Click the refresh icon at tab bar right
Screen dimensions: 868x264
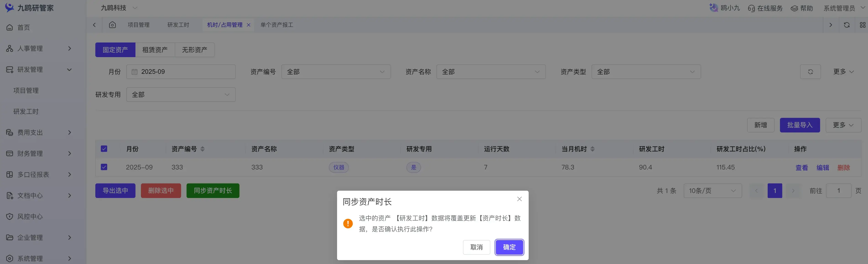[846, 25]
